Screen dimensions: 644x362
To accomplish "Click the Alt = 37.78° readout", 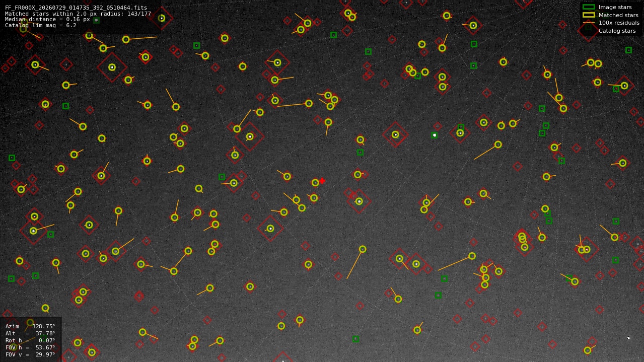I will click(30, 333).
